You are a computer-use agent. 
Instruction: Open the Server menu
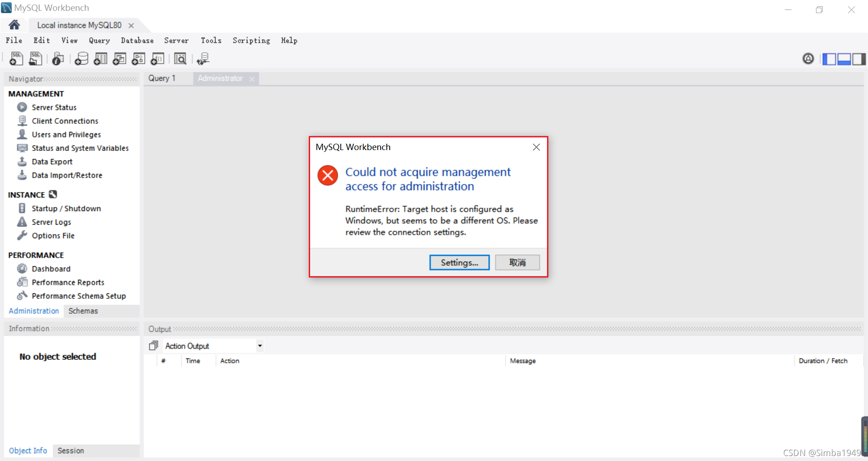176,40
